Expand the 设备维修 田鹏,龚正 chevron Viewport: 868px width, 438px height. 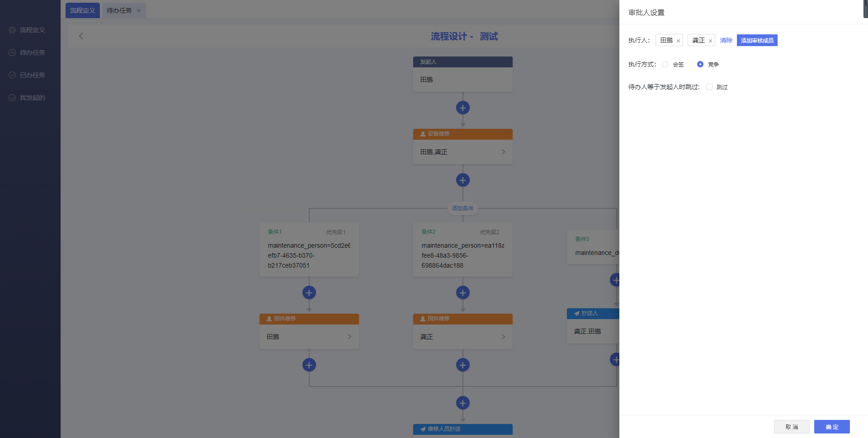[x=503, y=152]
